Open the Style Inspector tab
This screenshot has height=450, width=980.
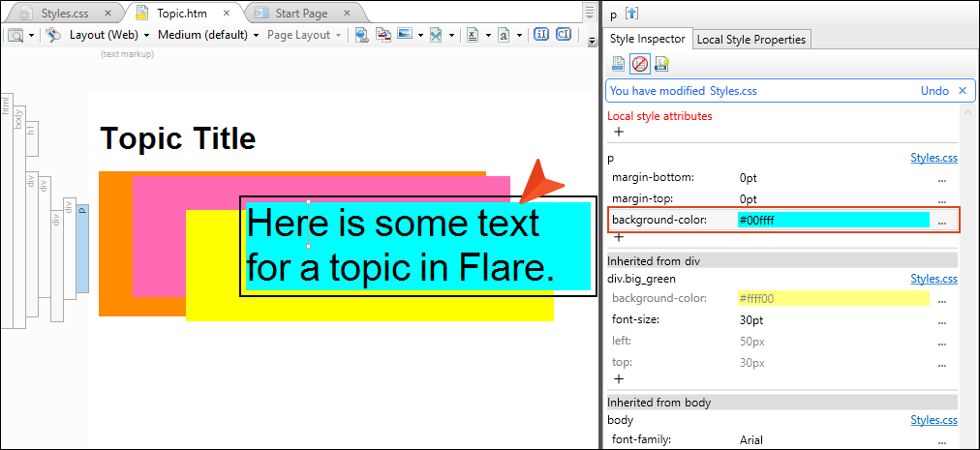coord(647,39)
